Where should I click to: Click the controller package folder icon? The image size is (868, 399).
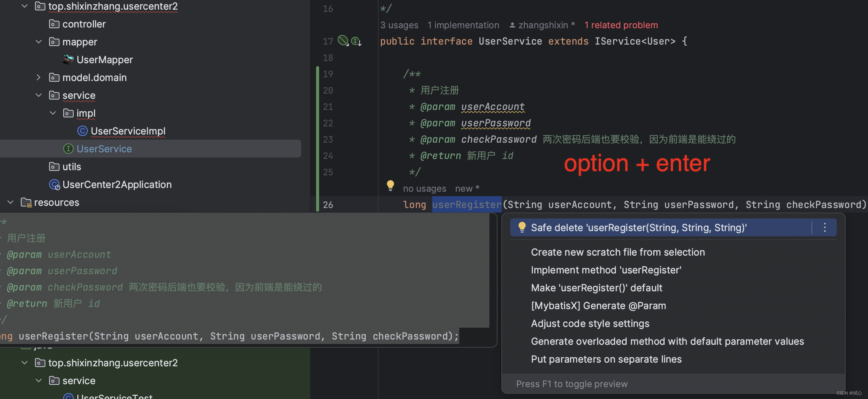[x=54, y=24]
